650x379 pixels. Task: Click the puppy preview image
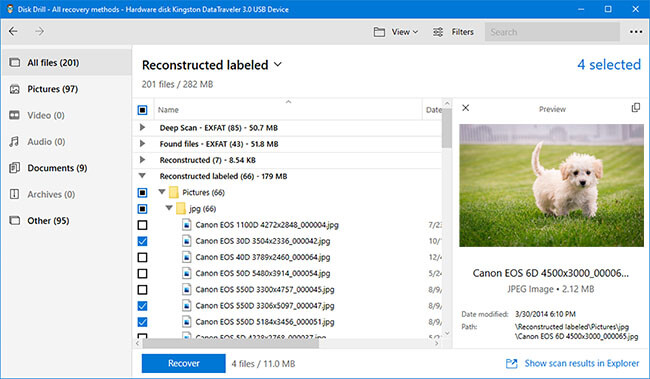tap(551, 185)
